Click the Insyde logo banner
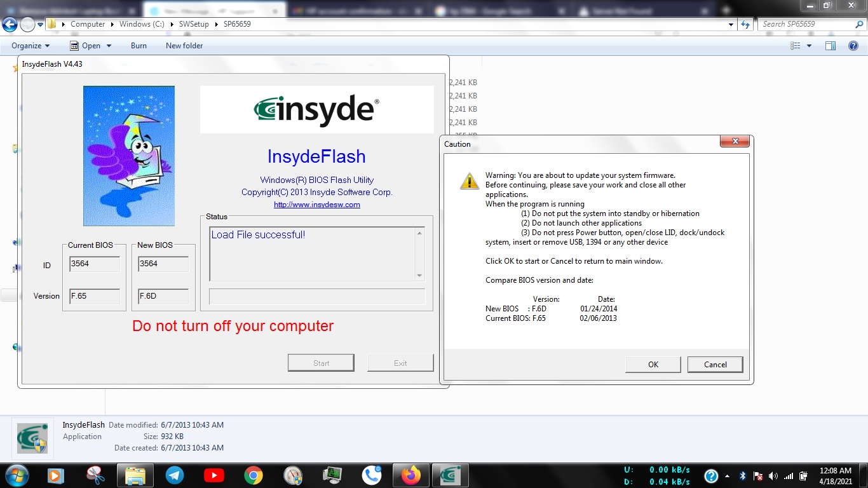The width and height of the screenshot is (868, 488). [x=317, y=110]
